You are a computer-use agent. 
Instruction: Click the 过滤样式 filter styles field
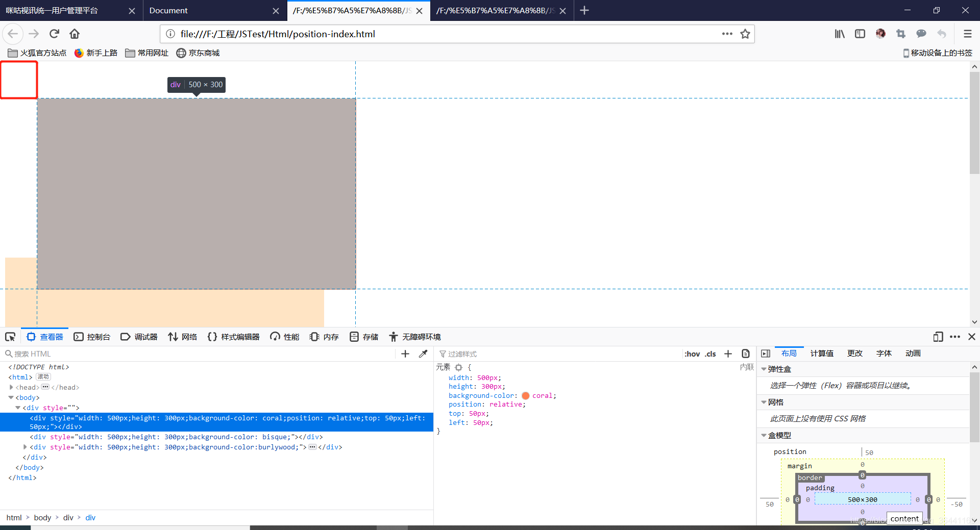(559, 354)
